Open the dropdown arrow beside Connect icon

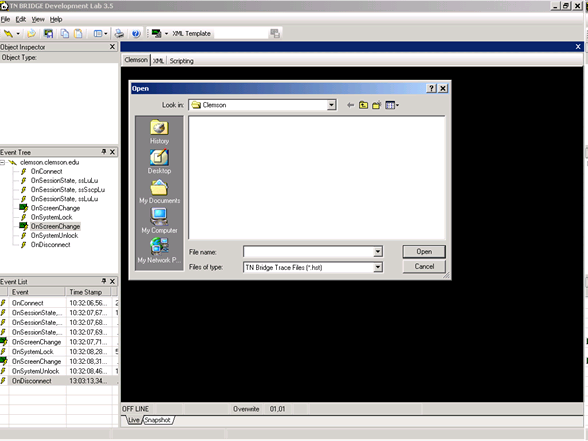click(x=18, y=34)
